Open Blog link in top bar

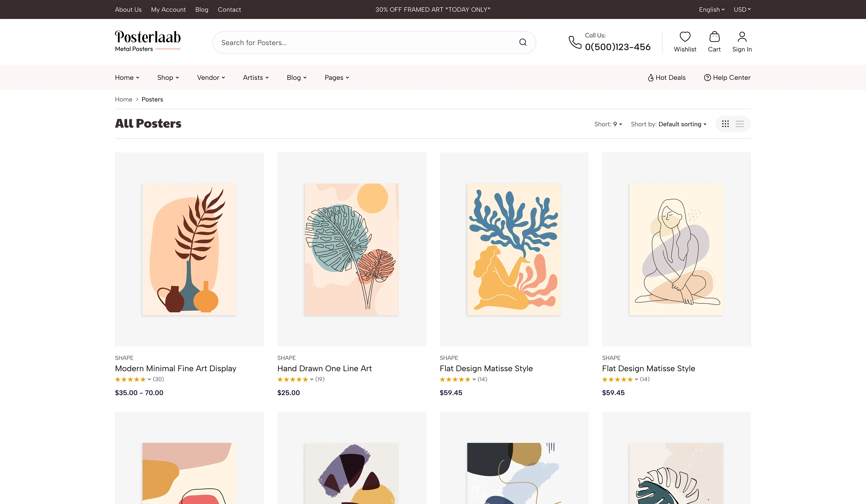(x=202, y=10)
